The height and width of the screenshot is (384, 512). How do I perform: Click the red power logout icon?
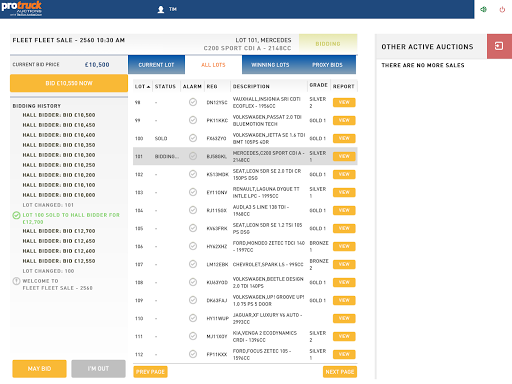[502, 9]
